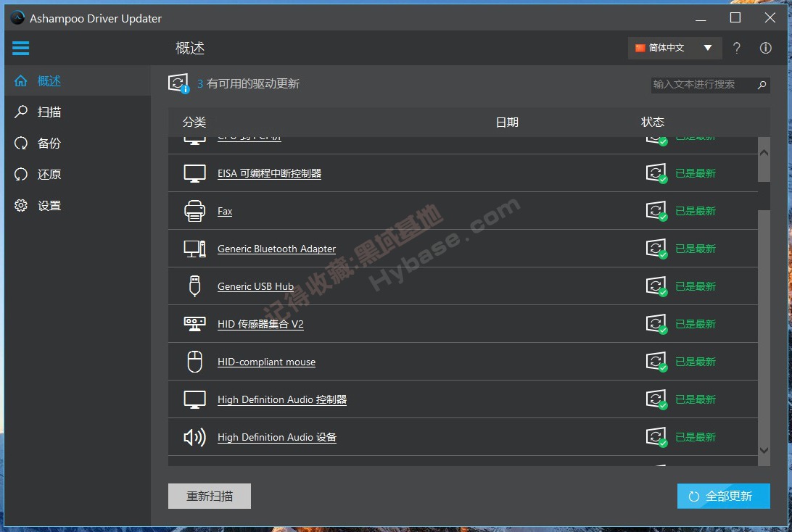This screenshot has width=792, height=532.
Task: Click 已是最新 text in the Generic USB Hub row
Action: pos(696,286)
